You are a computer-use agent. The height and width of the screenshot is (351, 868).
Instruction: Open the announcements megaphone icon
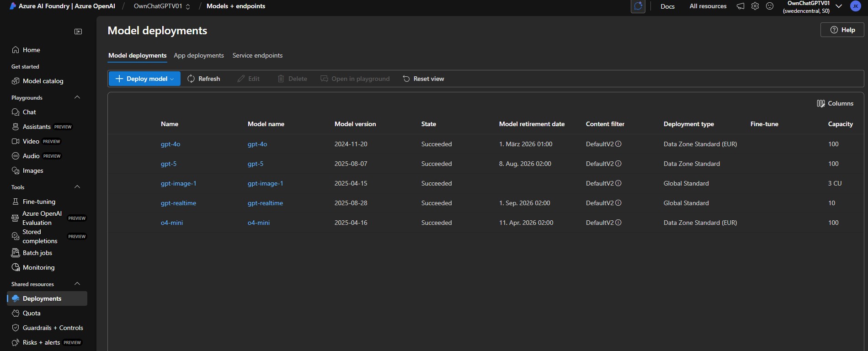point(740,6)
